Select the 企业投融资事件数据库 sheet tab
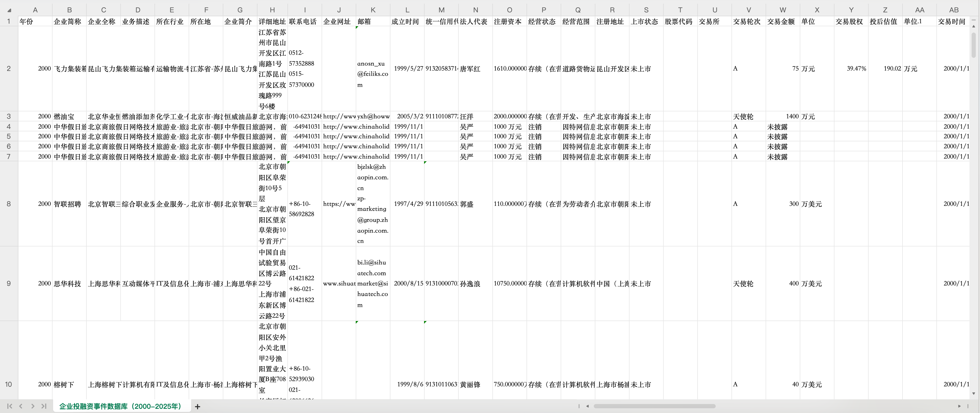The height and width of the screenshot is (413, 980). pyautogui.click(x=120, y=406)
